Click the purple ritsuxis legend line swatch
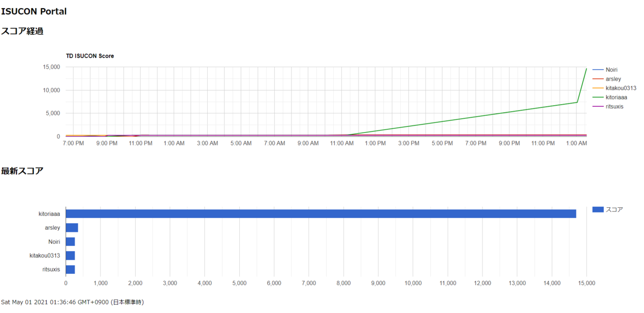 [597, 106]
